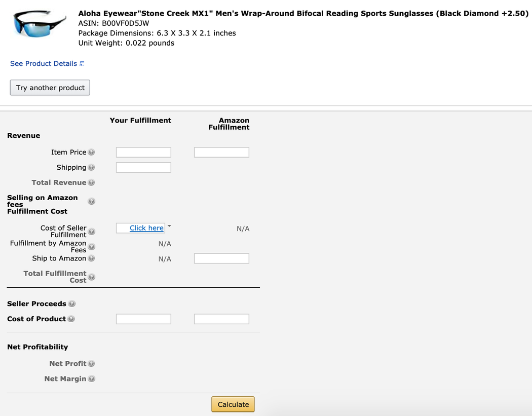
Task: Click the Try another product button
Action: [x=50, y=88]
